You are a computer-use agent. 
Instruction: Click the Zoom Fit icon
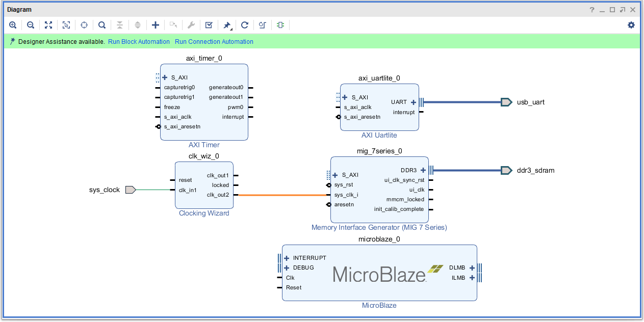tap(48, 25)
